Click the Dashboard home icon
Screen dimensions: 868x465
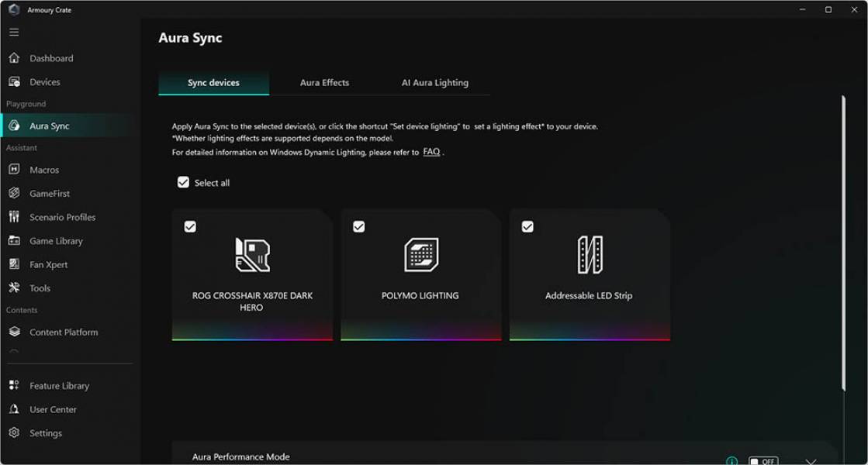tap(15, 58)
